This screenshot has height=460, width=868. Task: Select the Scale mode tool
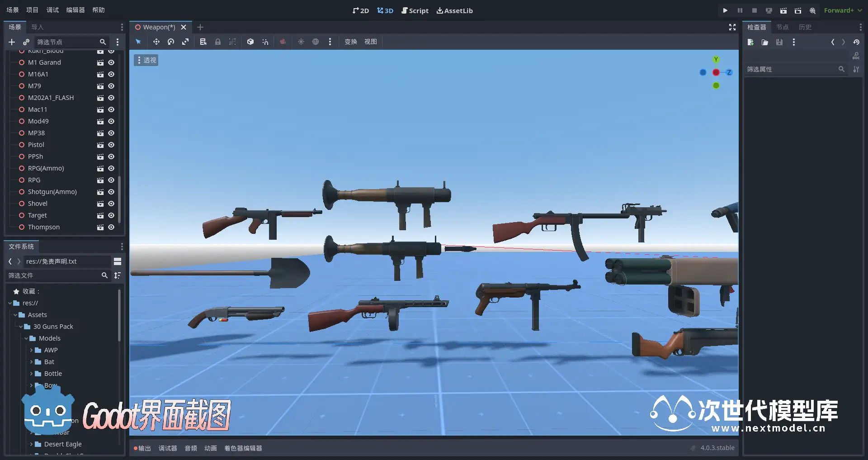[185, 42]
